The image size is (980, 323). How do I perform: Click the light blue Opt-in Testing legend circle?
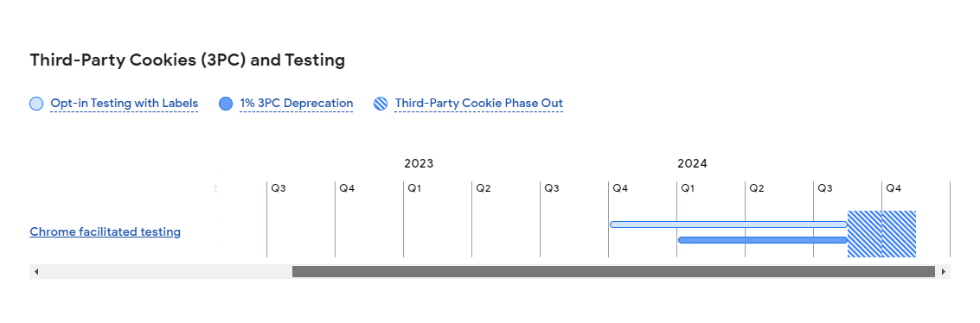tap(36, 104)
